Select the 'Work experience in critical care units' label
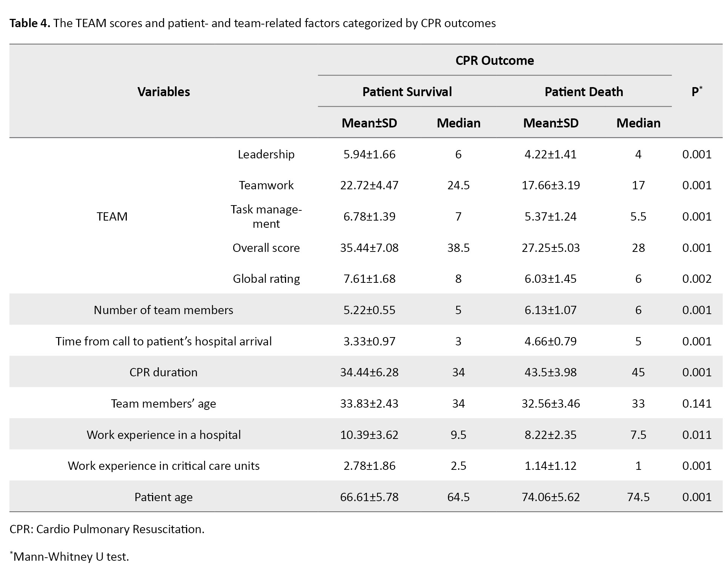The image size is (728, 569). (x=163, y=466)
